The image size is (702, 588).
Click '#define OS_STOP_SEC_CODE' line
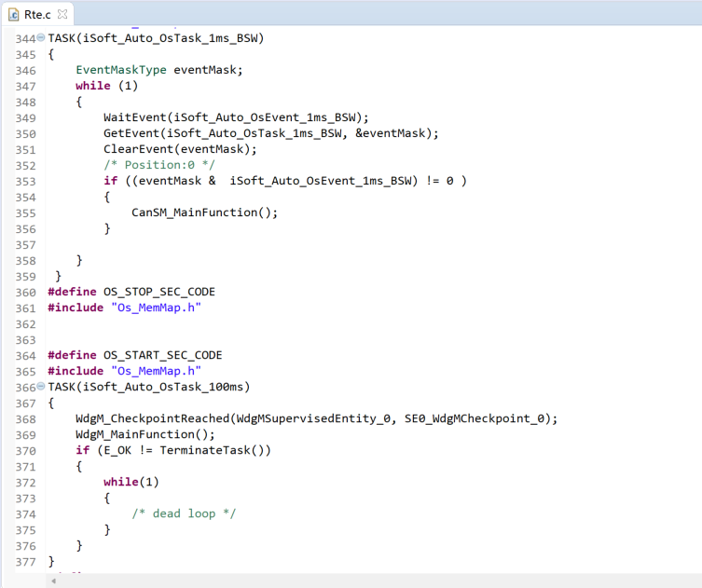[x=131, y=293]
